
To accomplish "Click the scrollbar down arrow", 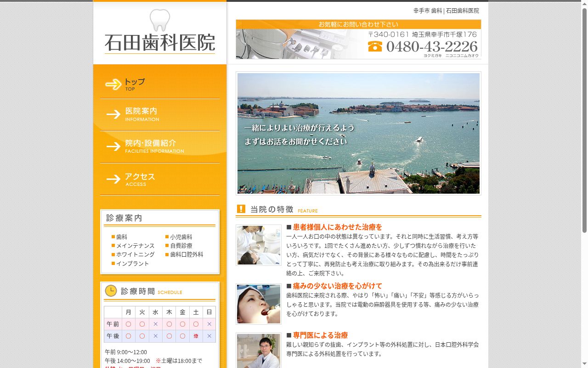I will [585, 364].
